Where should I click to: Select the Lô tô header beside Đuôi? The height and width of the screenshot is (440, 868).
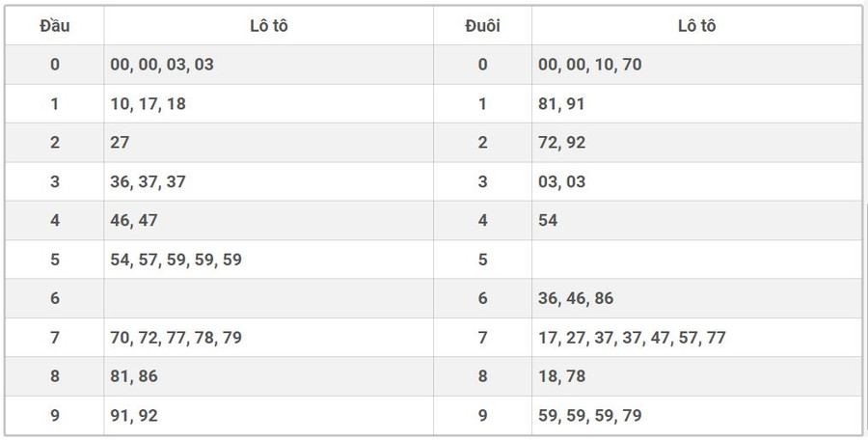click(x=696, y=25)
